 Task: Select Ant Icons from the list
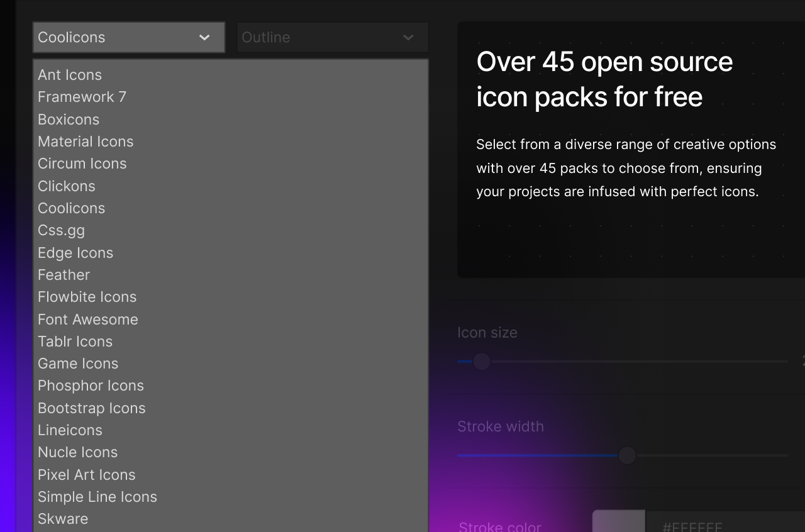point(230,75)
